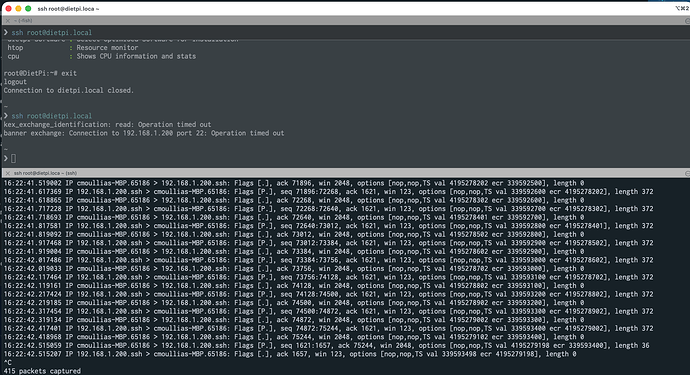The image size is (690, 375).
Task: Select the 'ssh root@dietpi.loca ~ (ssh)' pane title
Action: [45, 173]
